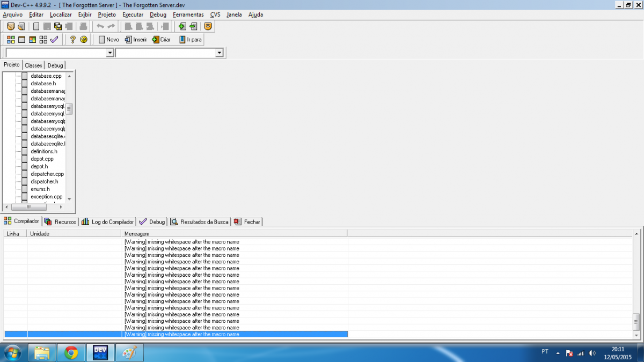This screenshot has height=362, width=644.
Task: Click the Undo arrow in the toolbar
Action: [100, 26]
